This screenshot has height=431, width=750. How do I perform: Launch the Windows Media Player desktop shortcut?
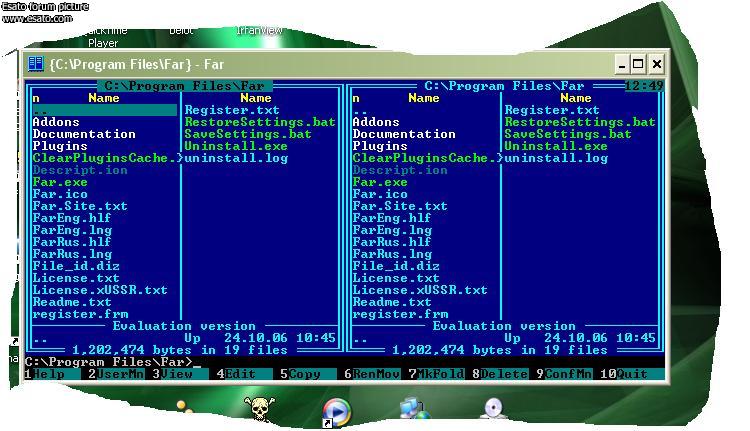(x=337, y=411)
